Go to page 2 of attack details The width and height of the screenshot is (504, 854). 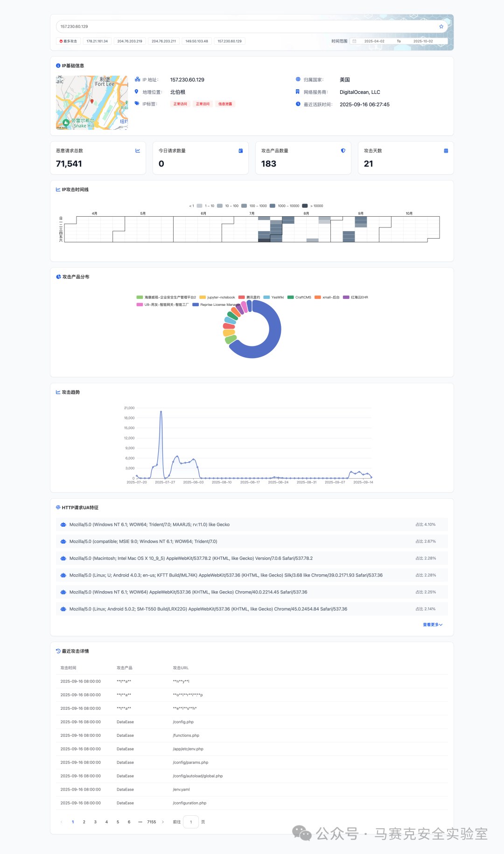[x=84, y=822]
